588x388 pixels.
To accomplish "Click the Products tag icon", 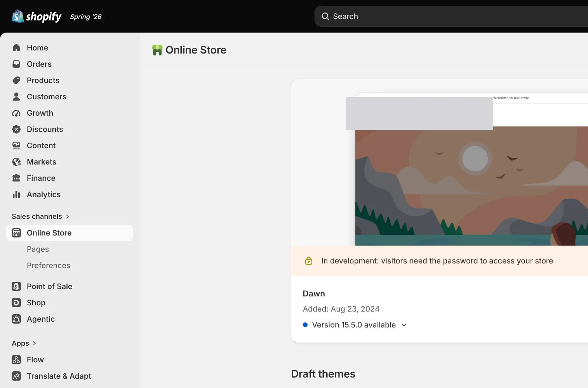I will click(16, 80).
